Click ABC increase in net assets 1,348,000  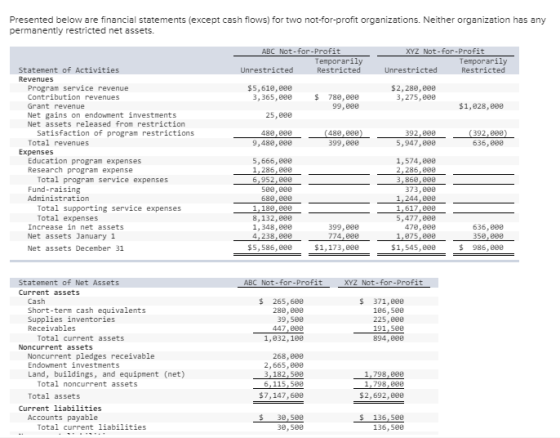pos(272,227)
